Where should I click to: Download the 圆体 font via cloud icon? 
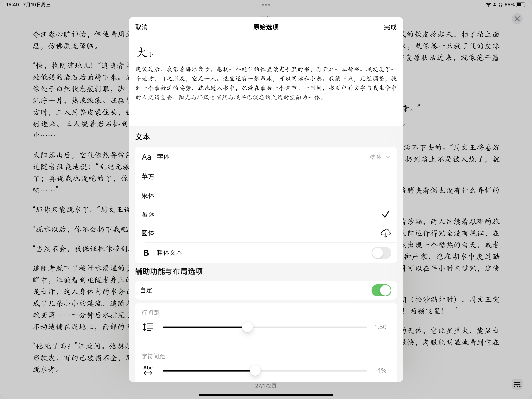(385, 233)
